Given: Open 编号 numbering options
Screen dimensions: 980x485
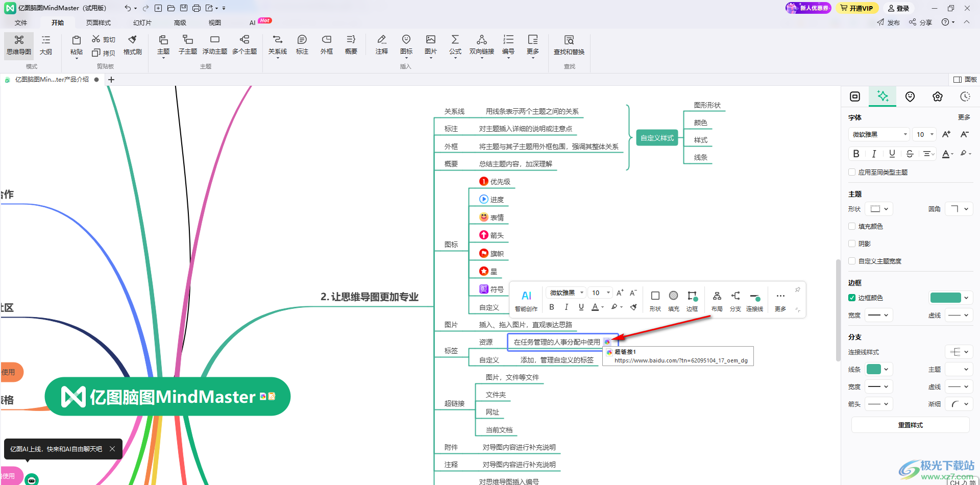Looking at the screenshot, I should 508,45.
